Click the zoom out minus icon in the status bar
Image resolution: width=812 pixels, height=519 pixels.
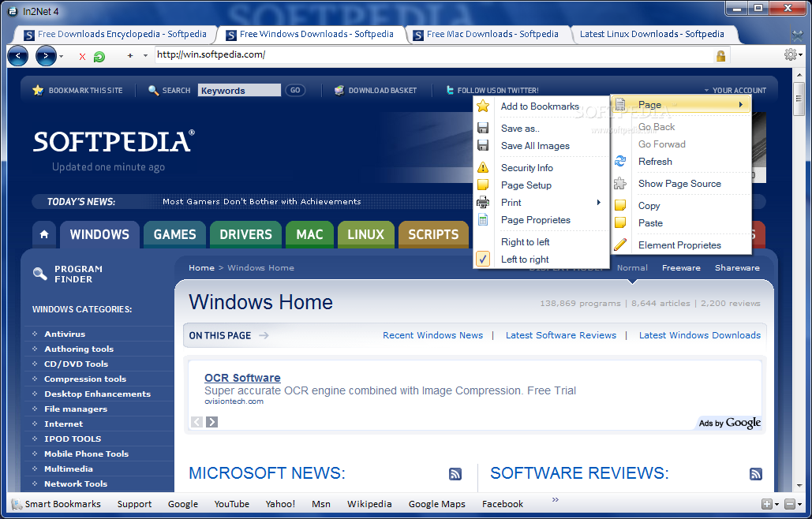789,504
